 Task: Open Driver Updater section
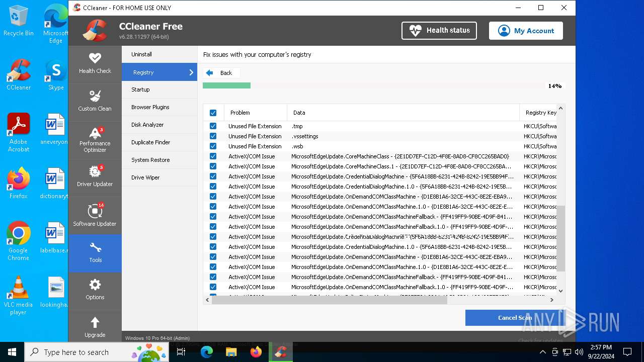pyautogui.click(x=95, y=177)
